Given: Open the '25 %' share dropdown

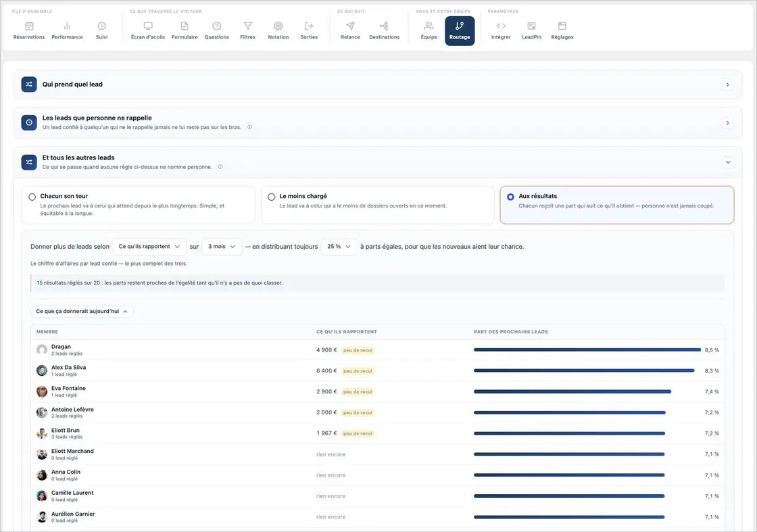Looking at the screenshot, I should (339, 247).
